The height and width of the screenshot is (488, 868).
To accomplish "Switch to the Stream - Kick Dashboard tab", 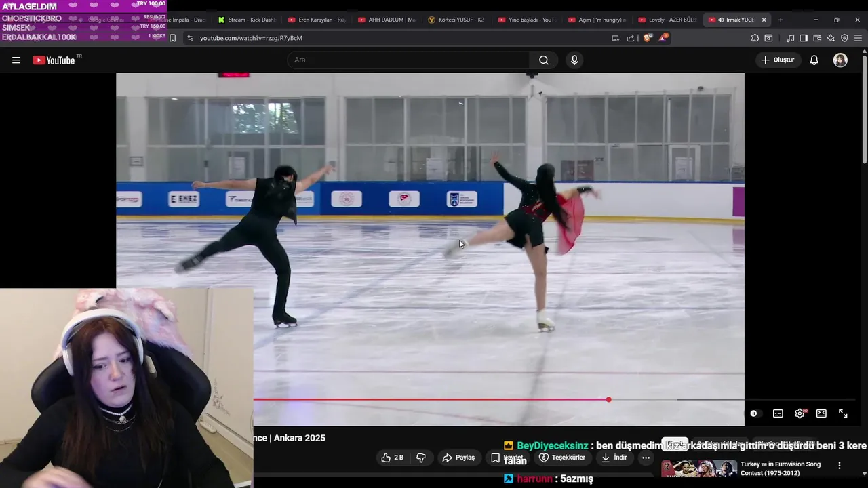I will click(247, 20).
